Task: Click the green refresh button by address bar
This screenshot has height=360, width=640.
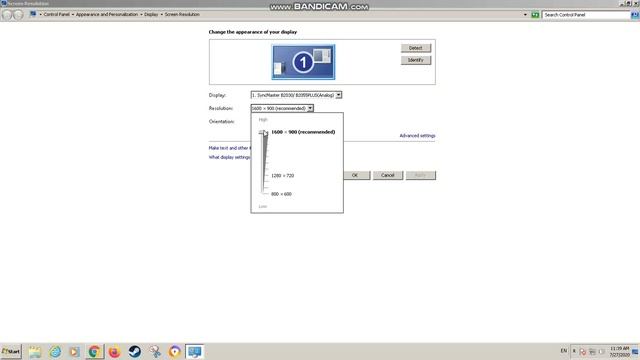Action: [x=535, y=15]
